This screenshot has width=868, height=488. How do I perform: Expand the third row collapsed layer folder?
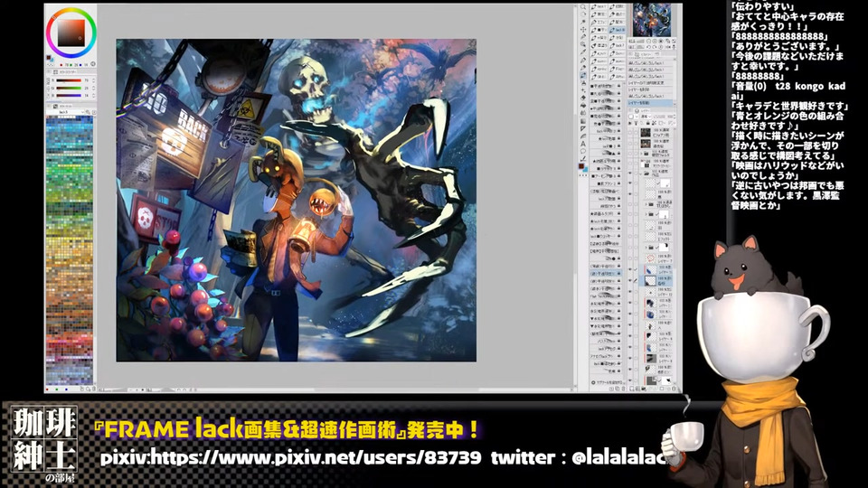pos(641,154)
